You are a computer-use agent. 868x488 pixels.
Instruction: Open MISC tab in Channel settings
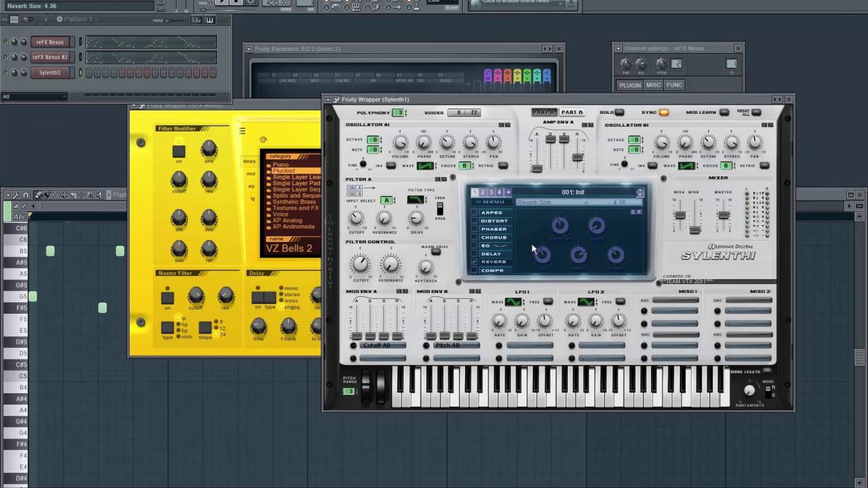653,85
